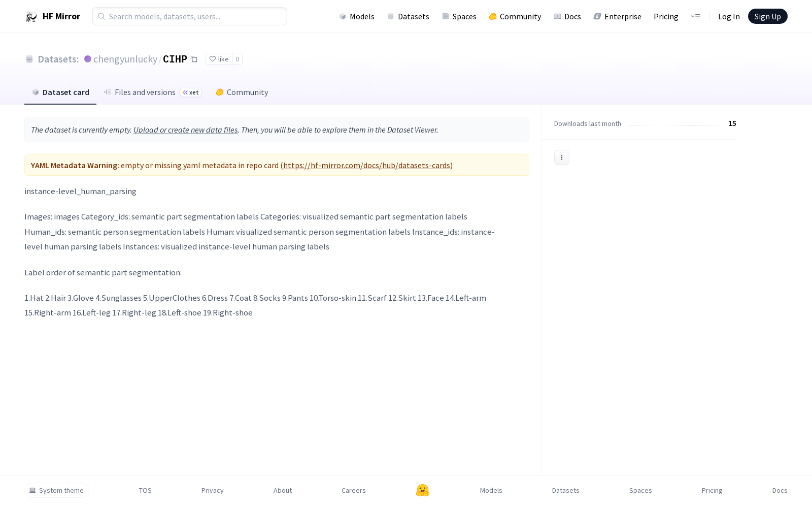Image resolution: width=812 pixels, height=508 pixels.
Task: Click the chengyunlucky avatar circle
Action: coord(88,59)
